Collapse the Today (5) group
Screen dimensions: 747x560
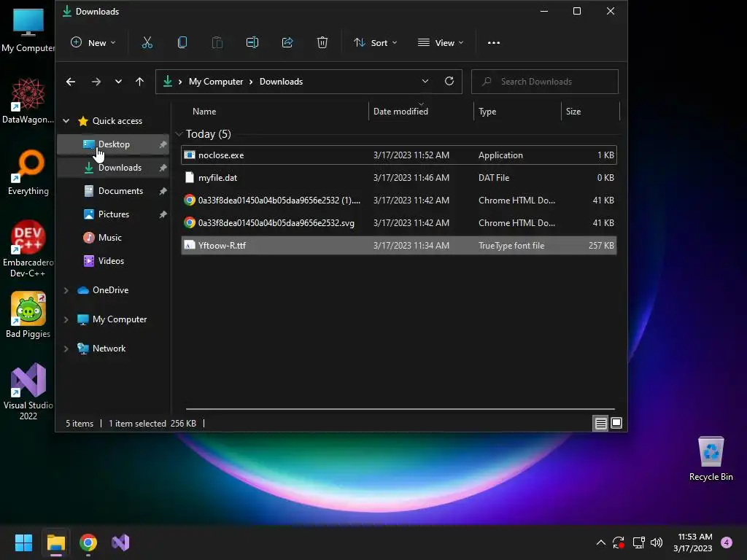[179, 134]
